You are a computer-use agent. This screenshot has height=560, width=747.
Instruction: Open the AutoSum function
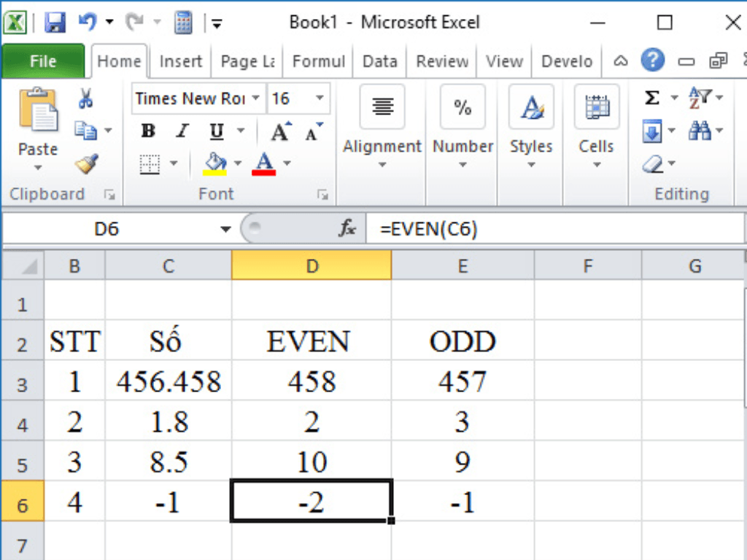[x=654, y=96]
